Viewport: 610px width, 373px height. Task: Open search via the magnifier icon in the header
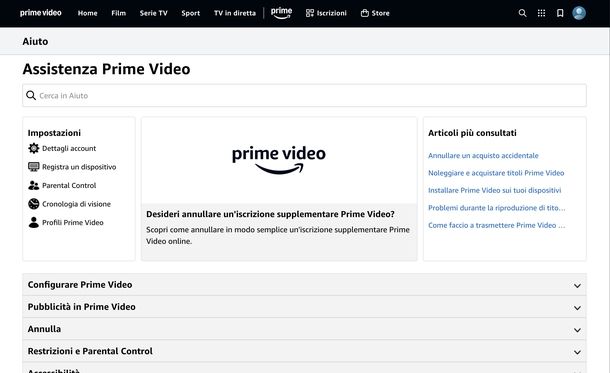522,13
